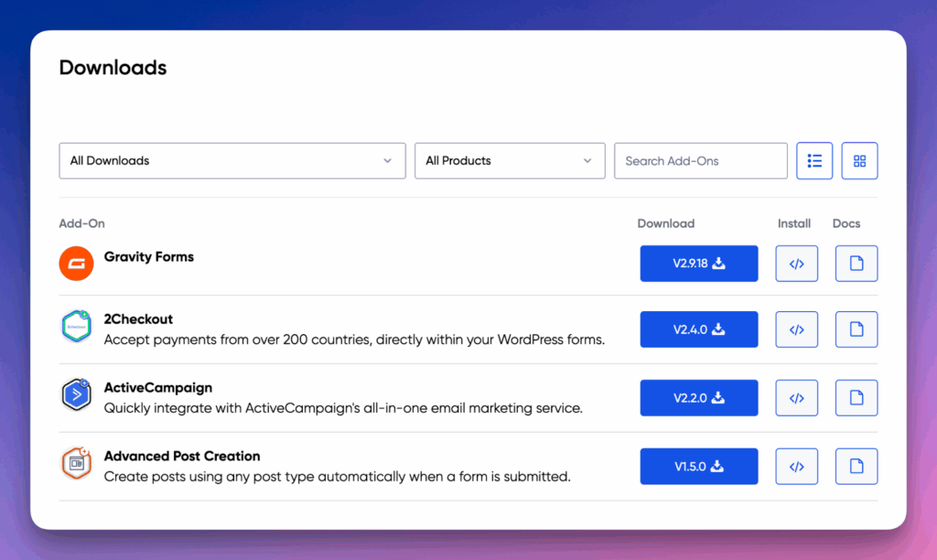Viewport: 937px width, 560px height.
Task: Download ActiveCampaign V2.2.0
Action: pos(699,398)
